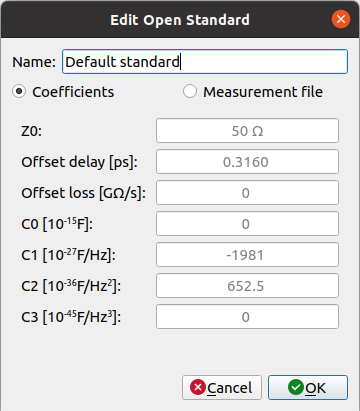Confirm changes with the OK button
This screenshot has width=360, height=411.
point(308,387)
